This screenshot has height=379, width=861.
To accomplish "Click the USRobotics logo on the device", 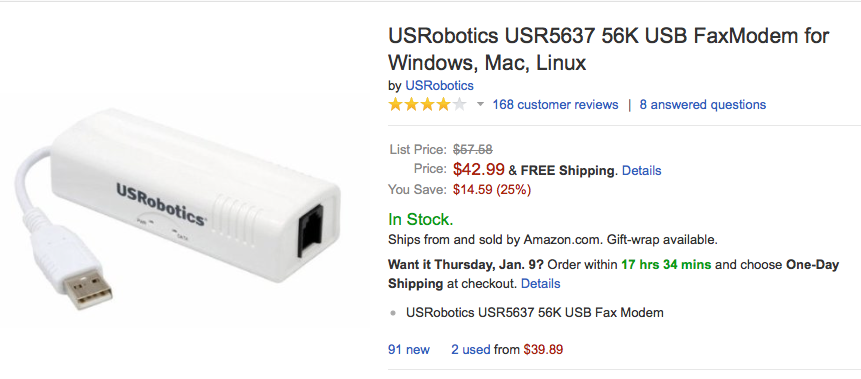I will tap(161, 204).
